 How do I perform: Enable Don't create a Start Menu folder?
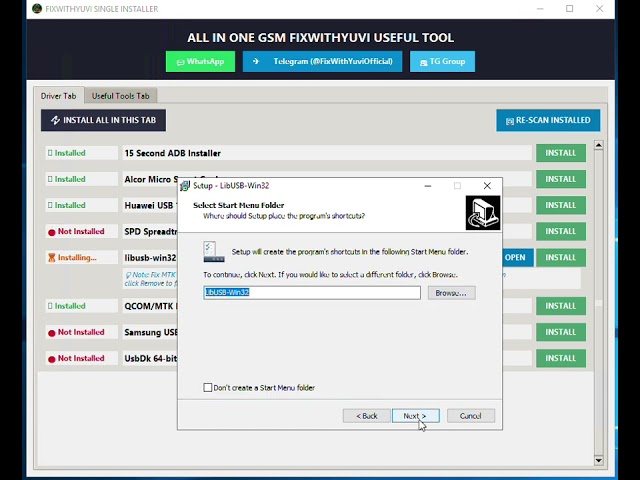click(208, 387)
